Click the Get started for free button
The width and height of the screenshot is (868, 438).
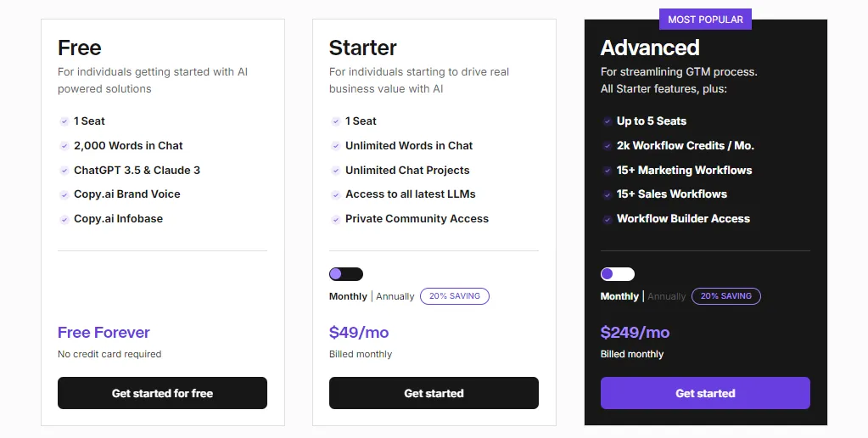point(162,393)
